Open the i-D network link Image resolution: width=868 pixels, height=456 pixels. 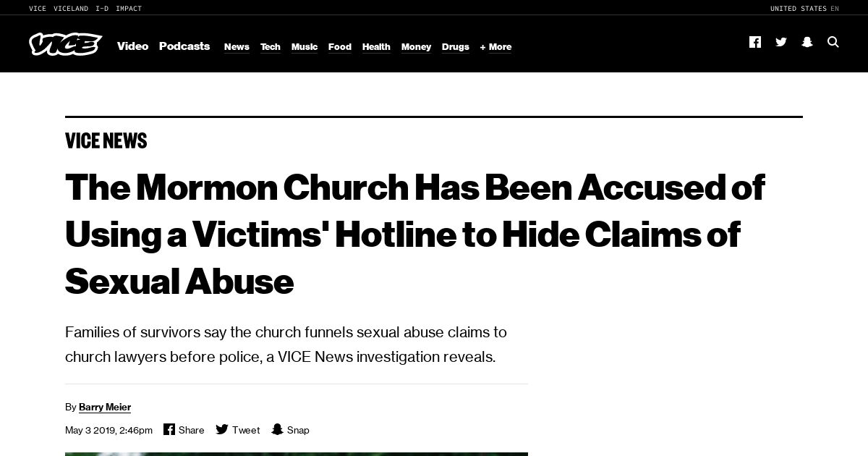(x=102, y=9)
